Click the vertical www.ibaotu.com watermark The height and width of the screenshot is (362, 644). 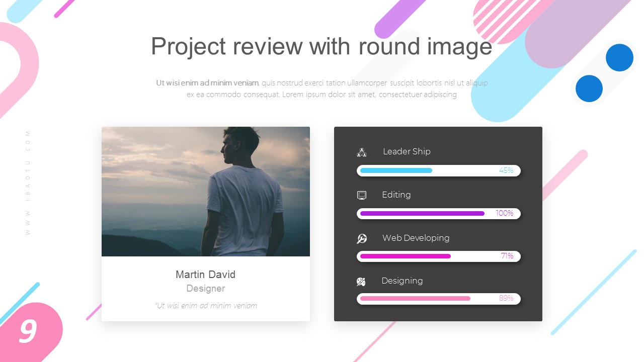tap(28, 183)
